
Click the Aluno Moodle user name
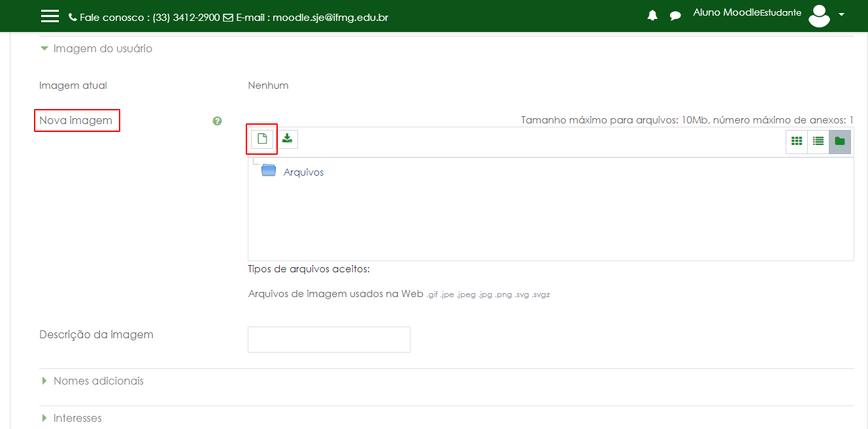726,12
